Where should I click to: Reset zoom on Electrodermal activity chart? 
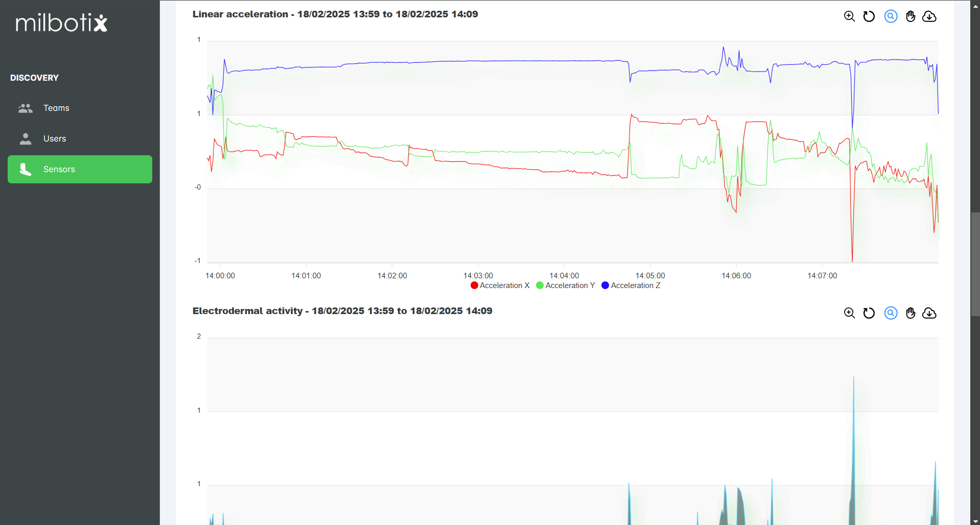click(869, 313)
